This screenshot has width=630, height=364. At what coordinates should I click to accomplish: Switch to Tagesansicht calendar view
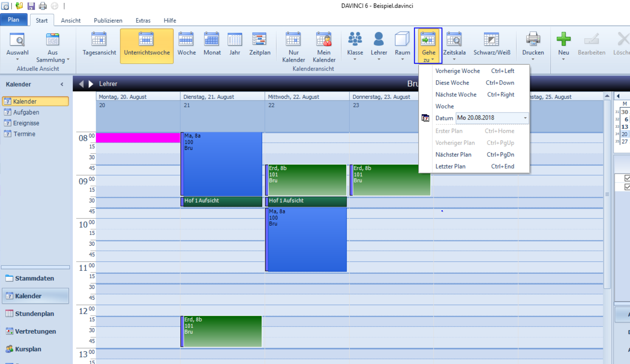[x=99, y=46]
